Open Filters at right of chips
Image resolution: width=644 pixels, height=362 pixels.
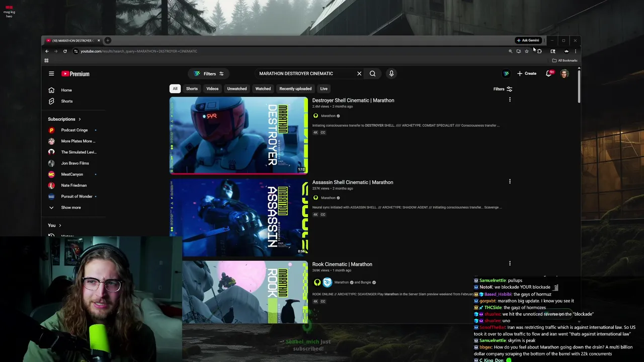tap(503, 89)
